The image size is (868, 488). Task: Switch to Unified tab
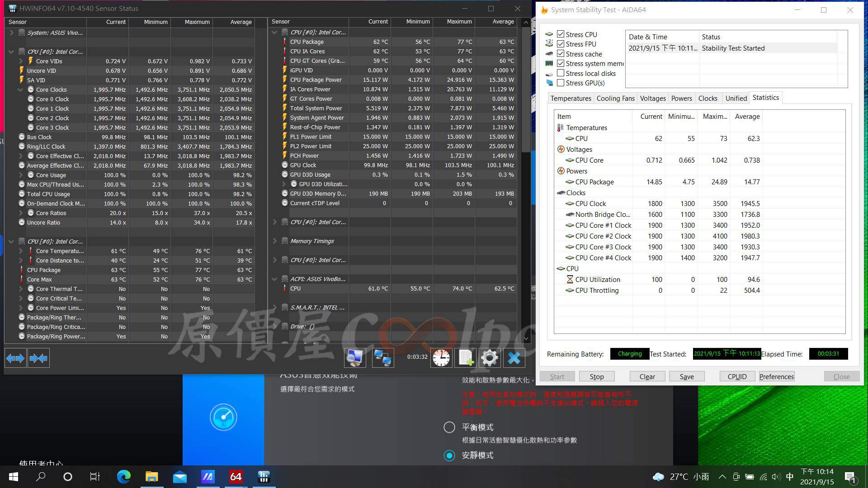pyautogui.click(x=736, y=99)
